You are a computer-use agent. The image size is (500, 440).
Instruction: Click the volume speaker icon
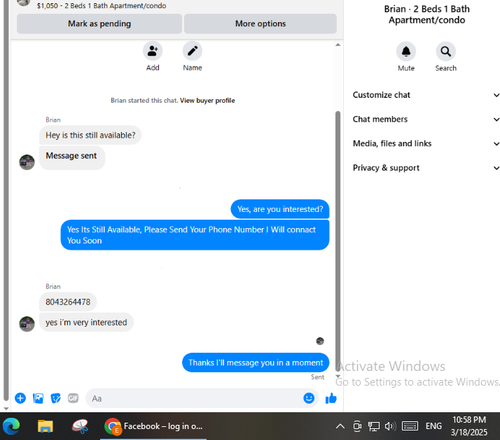tap(390, 426)
